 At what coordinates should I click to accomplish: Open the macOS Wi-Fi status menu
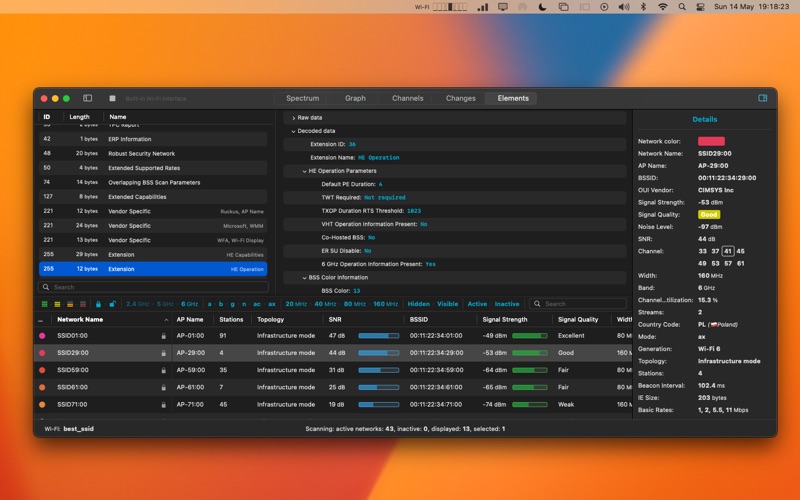coord(663,7)
